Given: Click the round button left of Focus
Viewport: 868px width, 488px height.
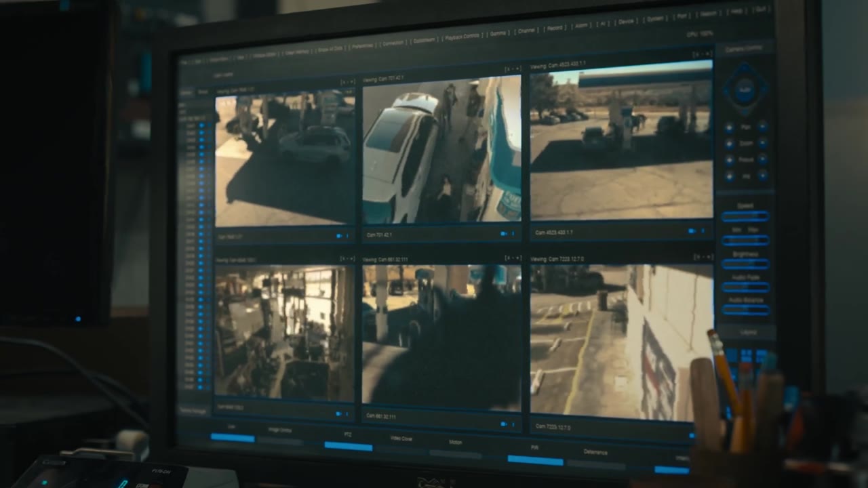Looking at the screenshot, I should [729, 160].
